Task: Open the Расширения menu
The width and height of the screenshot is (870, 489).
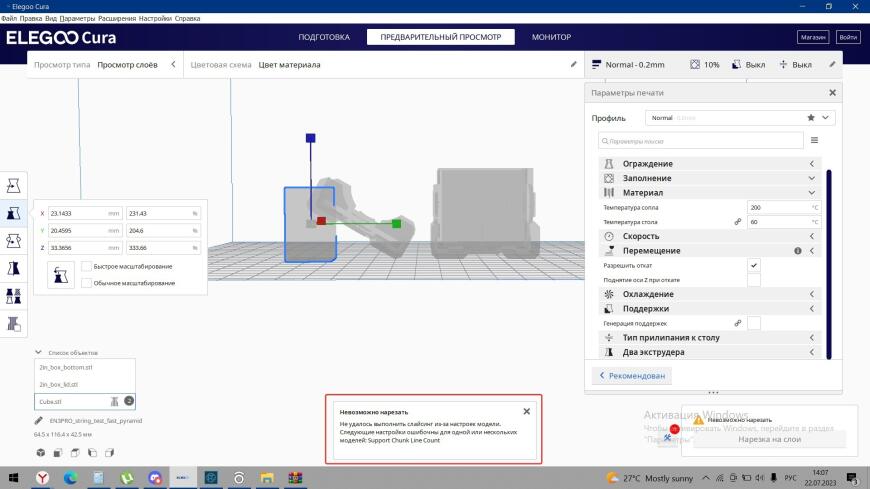Action: point(117,18)
